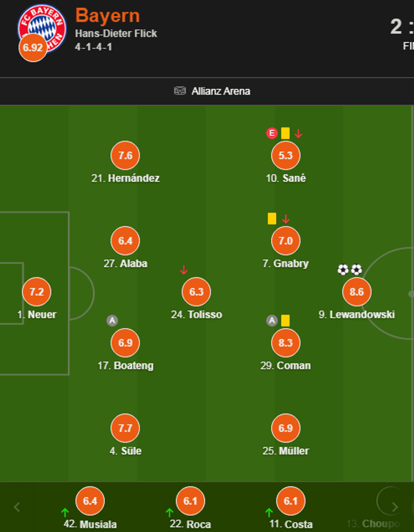Click the yellow card above Gnabry

[x=272, y=219]
